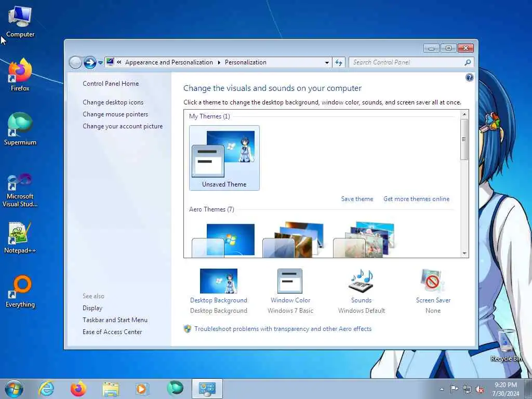Click the taskbar clock showing 9:20 PM
532x399 pixels.
(x=506, y=389)
